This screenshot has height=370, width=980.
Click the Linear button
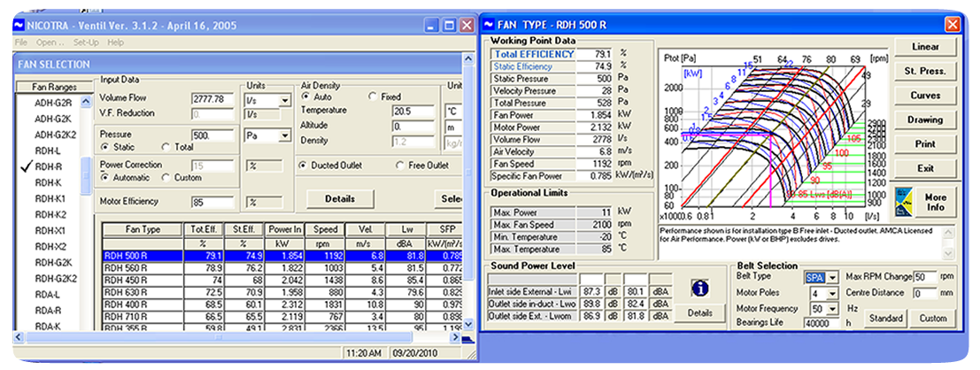point(926,47)
